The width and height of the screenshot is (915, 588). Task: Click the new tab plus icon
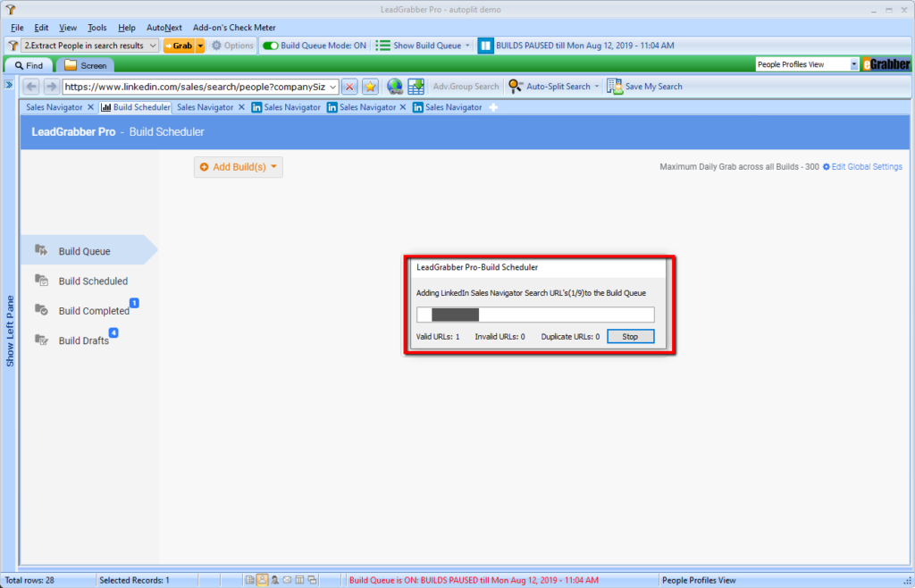tap(492, 107)
